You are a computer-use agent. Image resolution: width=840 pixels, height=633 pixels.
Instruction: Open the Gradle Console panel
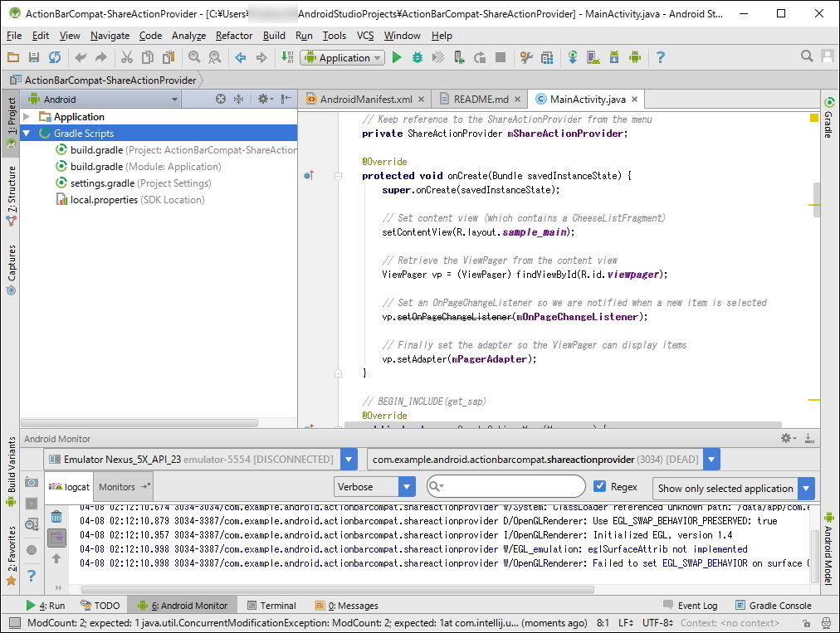[773, 606]
